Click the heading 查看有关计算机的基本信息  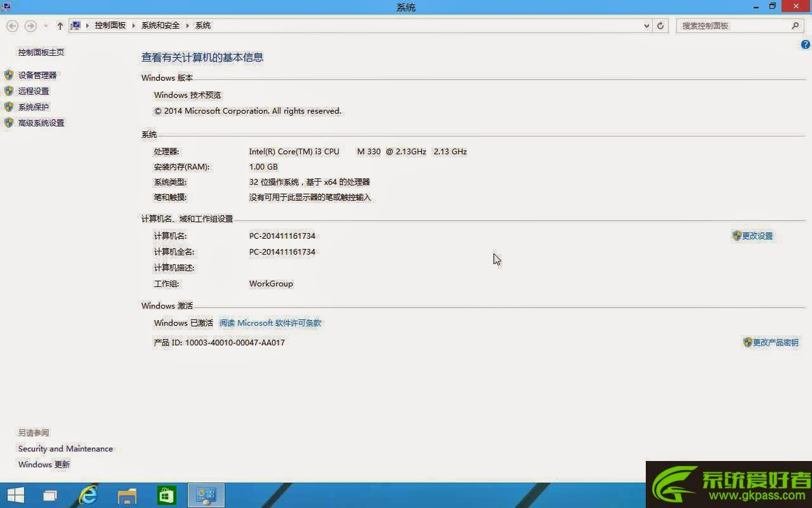(x=202, y=57)
